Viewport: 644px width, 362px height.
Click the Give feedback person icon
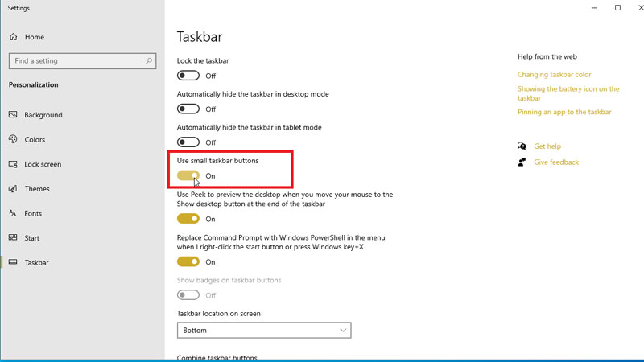(x=522, y=162)
